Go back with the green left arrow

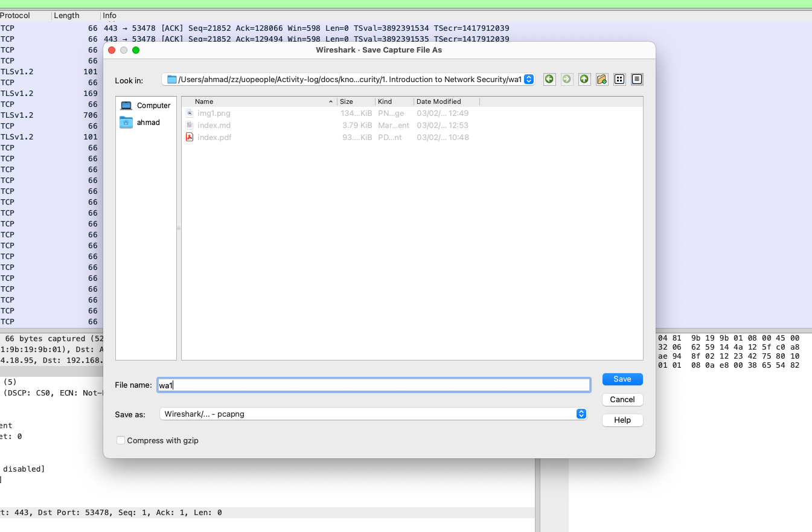click(x=549, y=79)
